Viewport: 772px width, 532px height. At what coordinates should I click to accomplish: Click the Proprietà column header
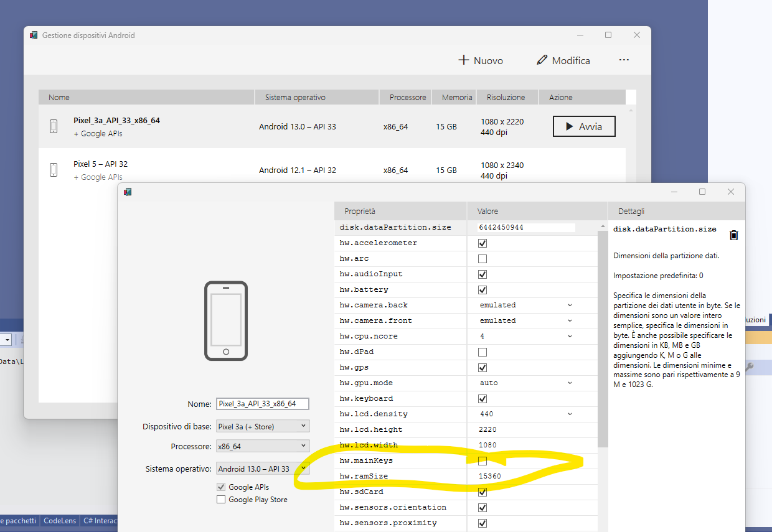400,212
